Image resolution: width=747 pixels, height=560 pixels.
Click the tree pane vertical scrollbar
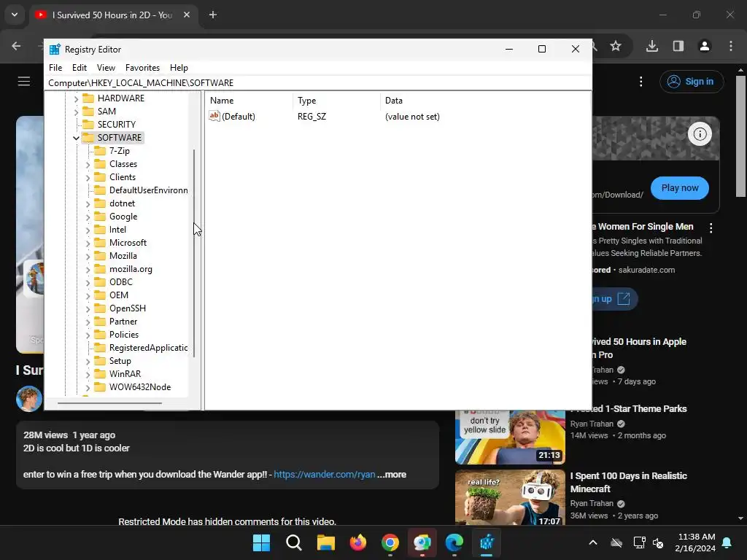pyautogui.click(x=194, y=253)
